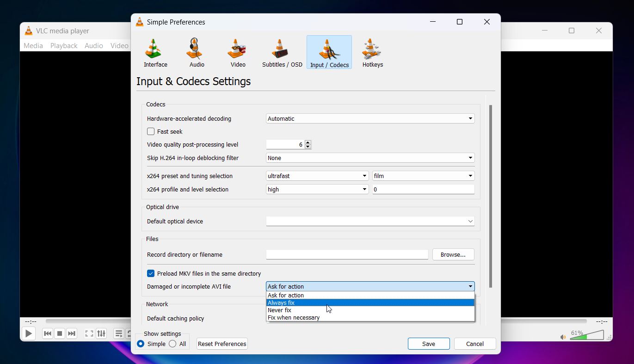Click the Save button
This screenshot has height=364, width=634.
(429, 344)
